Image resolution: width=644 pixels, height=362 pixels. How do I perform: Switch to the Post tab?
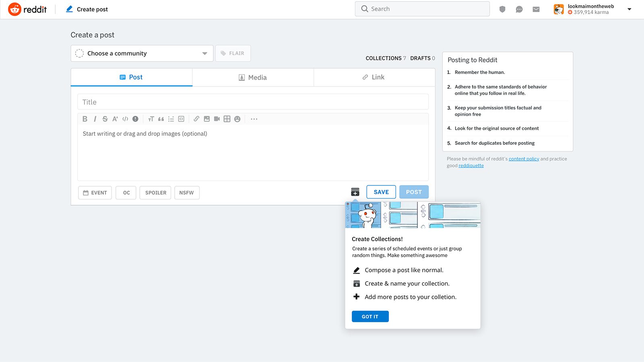pyautogui.click(x=132, y=77)
